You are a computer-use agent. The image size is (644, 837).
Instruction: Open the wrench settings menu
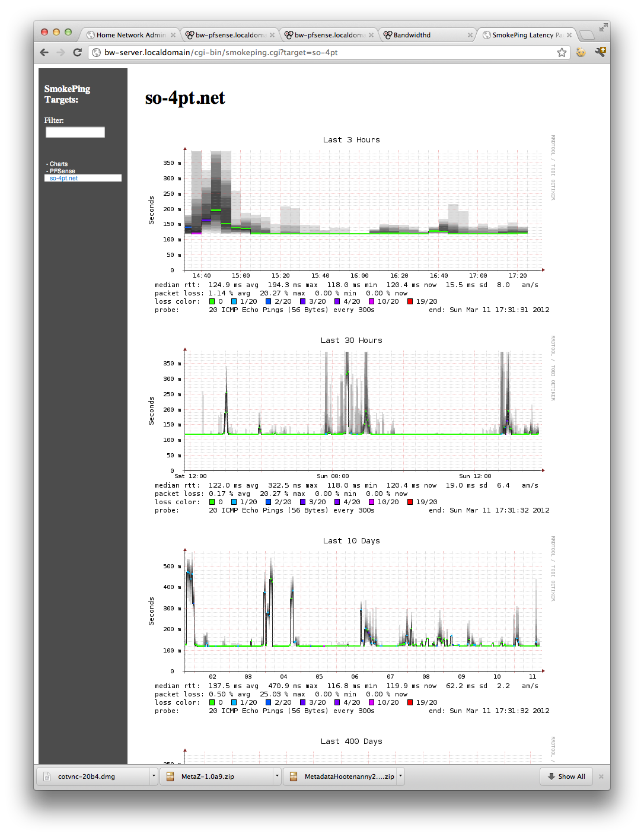tap(600, 52)
